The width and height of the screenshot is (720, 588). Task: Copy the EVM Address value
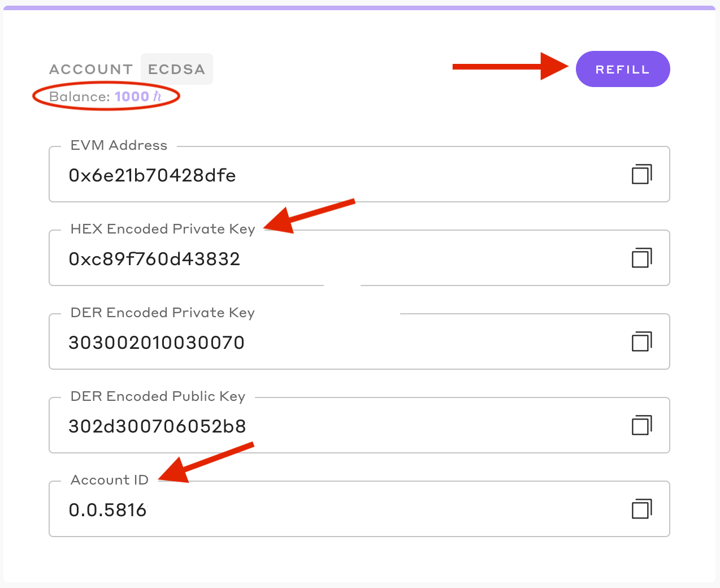point(641,174)
